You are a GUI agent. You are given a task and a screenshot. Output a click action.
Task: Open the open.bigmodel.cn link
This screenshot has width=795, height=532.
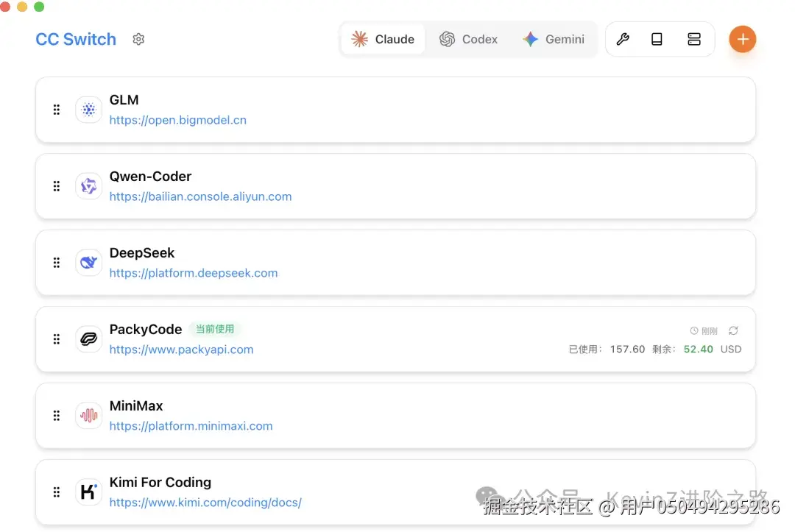(x=178, y=120)
